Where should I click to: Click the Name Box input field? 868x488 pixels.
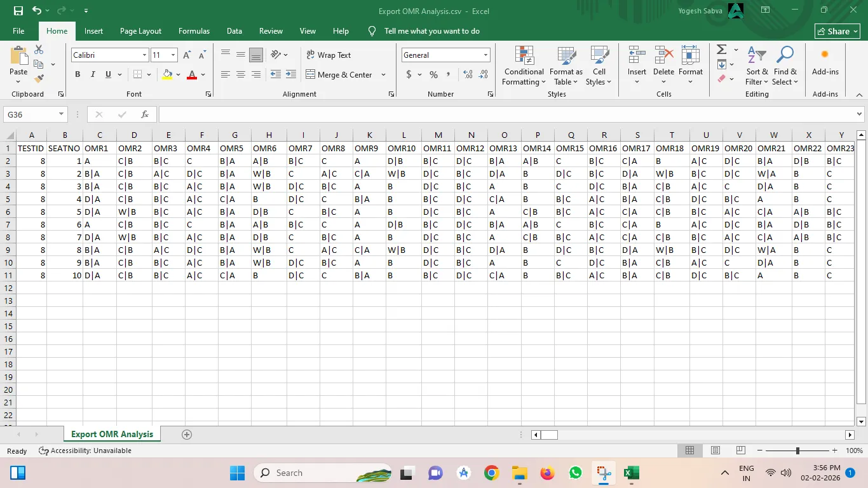30,114
